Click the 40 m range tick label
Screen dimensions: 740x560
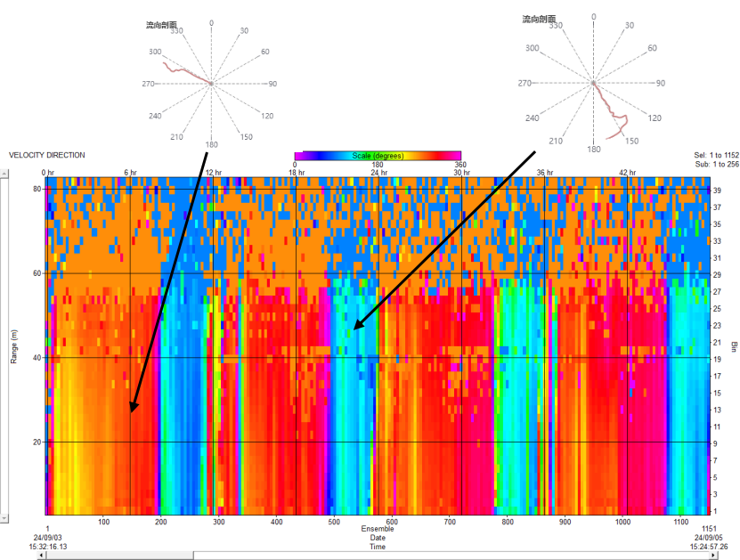[37, 357]
